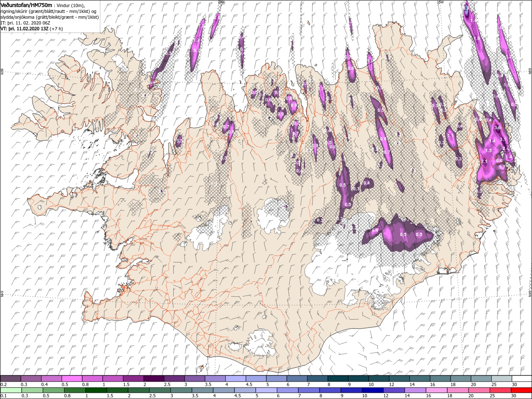Select dark teal upper swatch for 8–9
532x399 pixels.
click(337, 378)
